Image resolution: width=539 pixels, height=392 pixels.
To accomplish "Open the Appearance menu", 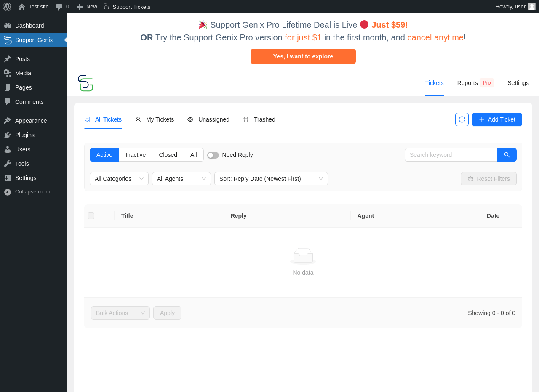I will point(34,121).
